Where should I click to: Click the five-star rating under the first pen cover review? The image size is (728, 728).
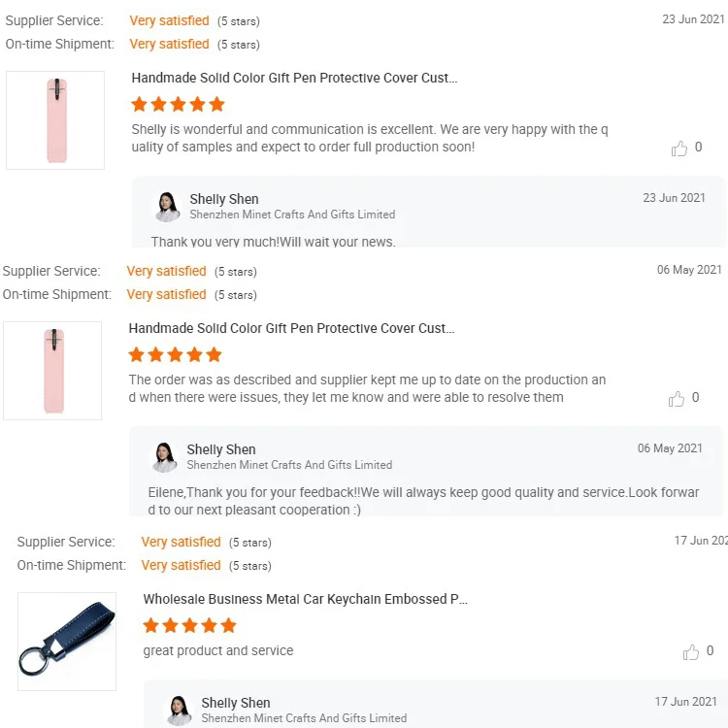[178, 104]
